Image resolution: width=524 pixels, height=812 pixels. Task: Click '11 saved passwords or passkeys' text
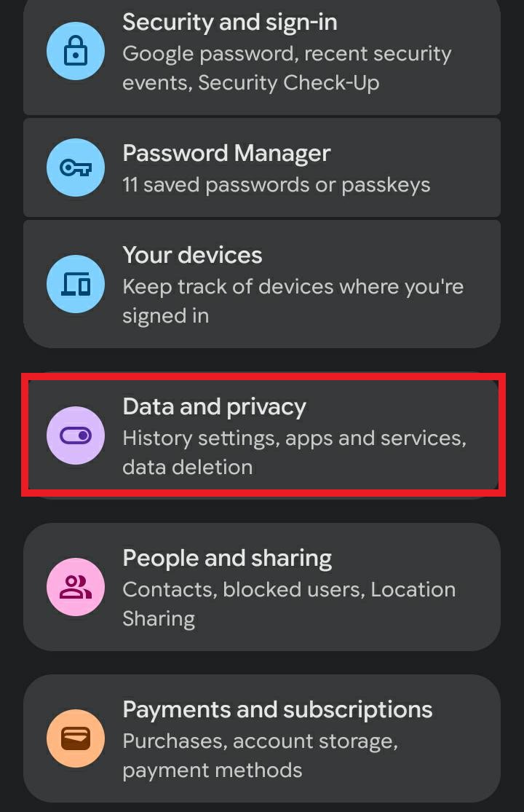(276, 185)
